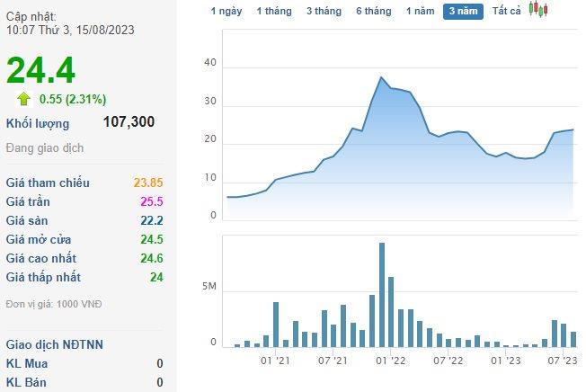This screenshot has height=392, width=586.
Task: Click the Giá trần value 25.5
Action: pyautogui.click(x=151, y=201)
